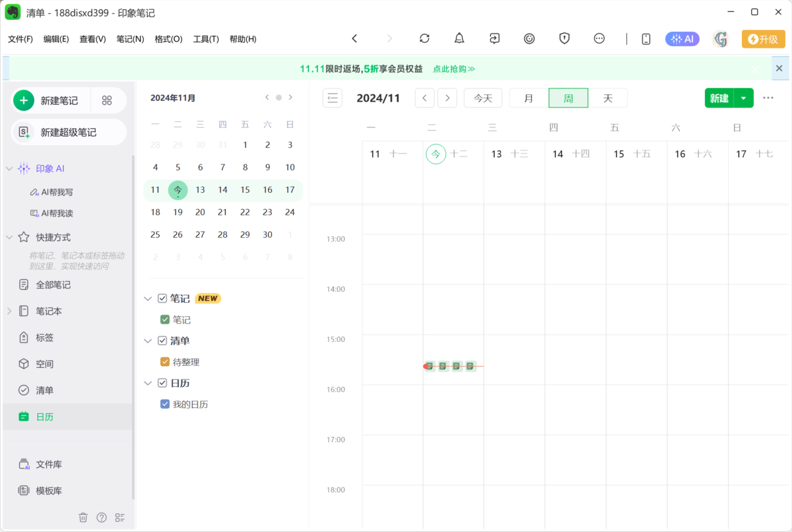Click the help question mark icon

102,517
